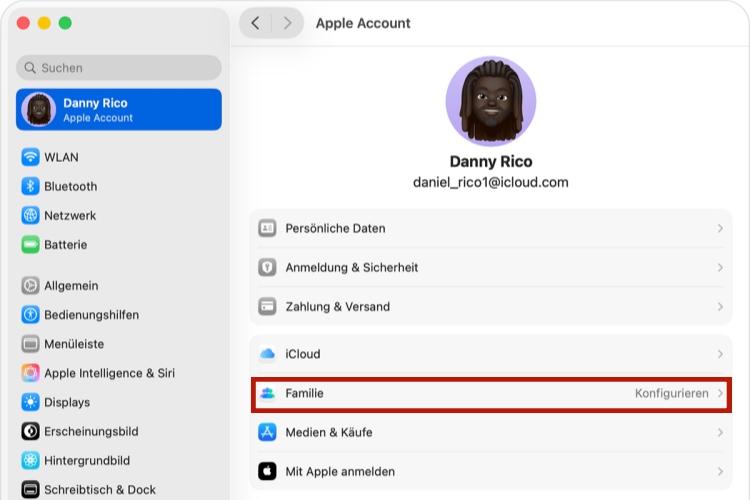Select Allgemein in the sidebar
750x500 pixels.
point(119,286)
